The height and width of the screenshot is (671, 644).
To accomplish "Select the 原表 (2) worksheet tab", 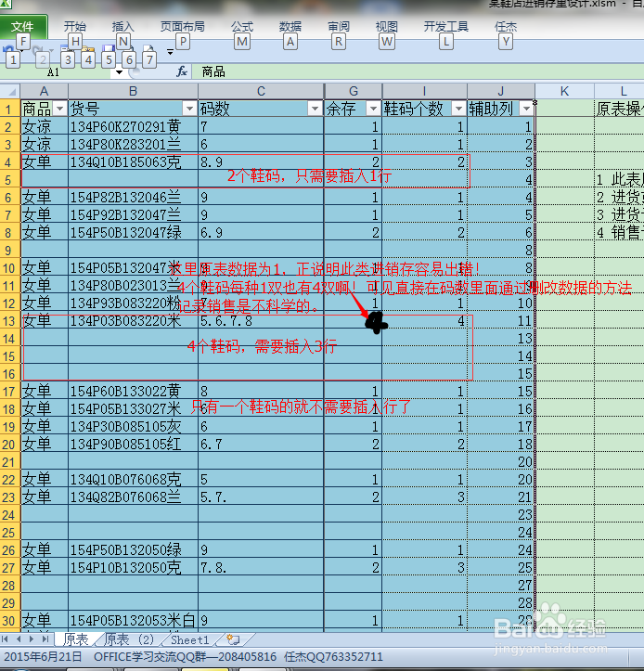I will click(129, 639).
